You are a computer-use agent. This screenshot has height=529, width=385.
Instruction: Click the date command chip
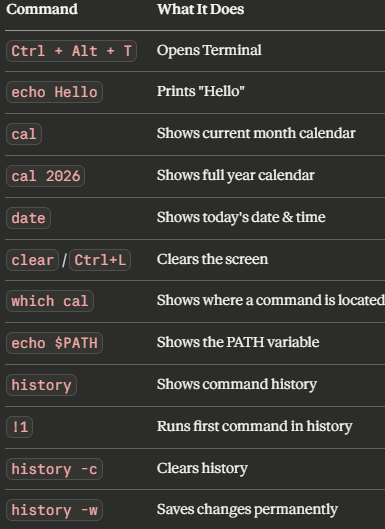28,218
